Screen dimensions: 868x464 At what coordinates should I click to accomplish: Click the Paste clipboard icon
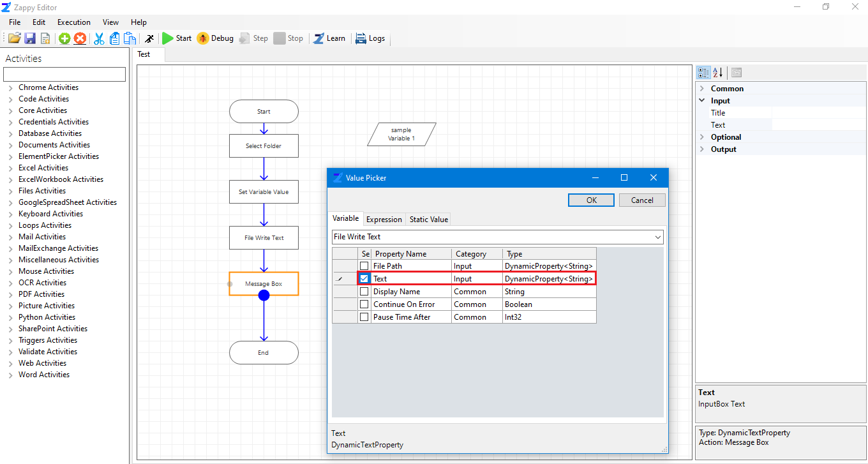(130, 38)
